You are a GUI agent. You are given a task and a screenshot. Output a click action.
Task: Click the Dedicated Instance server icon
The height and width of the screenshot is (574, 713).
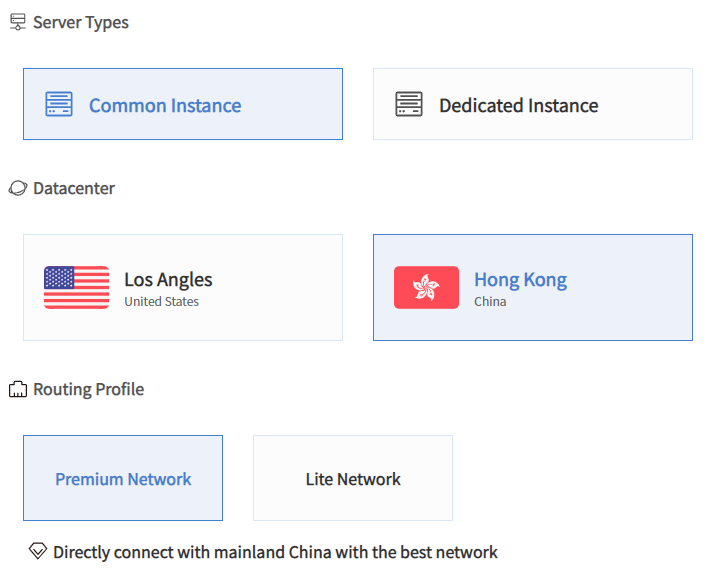click(x=409, y=104)
